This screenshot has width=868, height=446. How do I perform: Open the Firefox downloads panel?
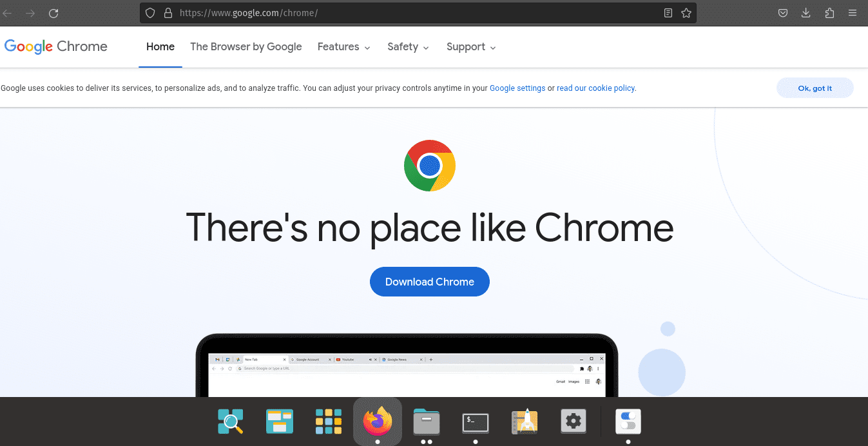coord(806,13)
